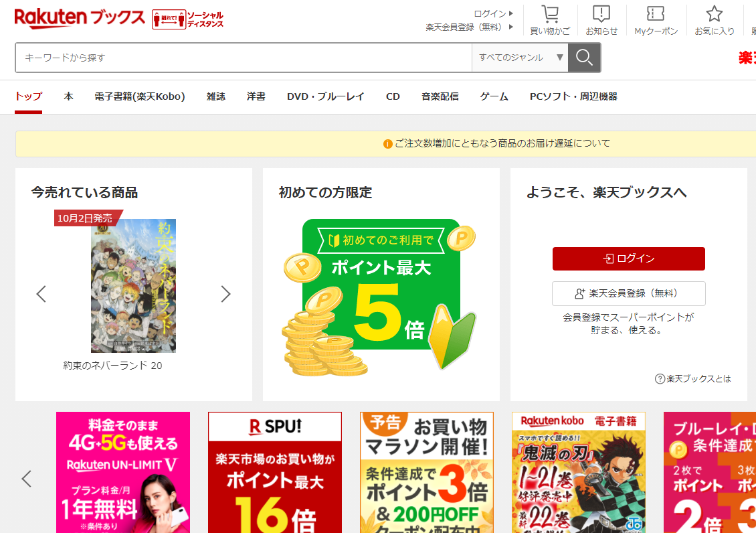
Task: Click the Rakuten ブックス logo
Action: pos(80,18)
